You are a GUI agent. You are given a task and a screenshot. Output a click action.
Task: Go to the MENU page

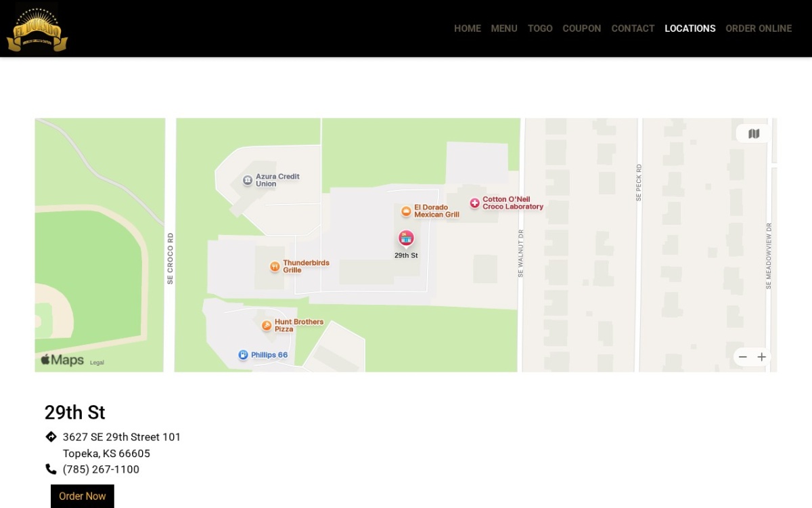point(504,28)
